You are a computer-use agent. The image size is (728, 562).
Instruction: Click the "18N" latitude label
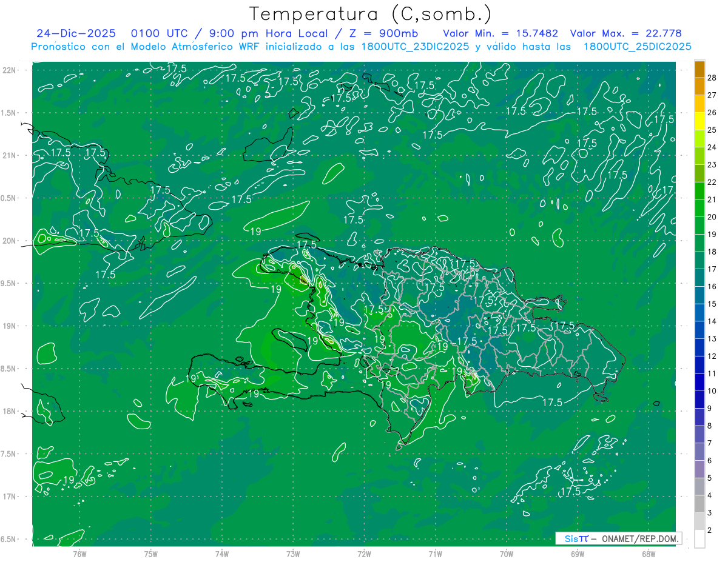[x=8, y=411]
